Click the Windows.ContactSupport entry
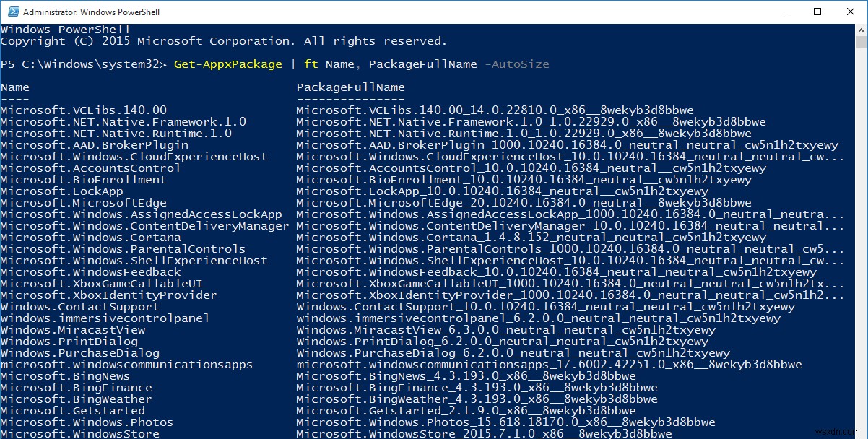The height and width of the screenshot is (439, 868). [x=72, y=306]
